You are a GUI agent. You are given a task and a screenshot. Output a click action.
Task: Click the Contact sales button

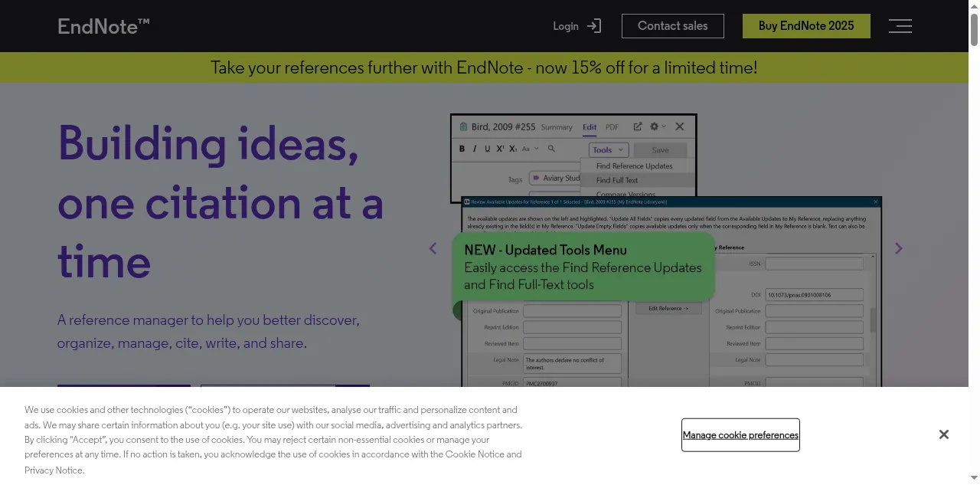click(673, 26)
